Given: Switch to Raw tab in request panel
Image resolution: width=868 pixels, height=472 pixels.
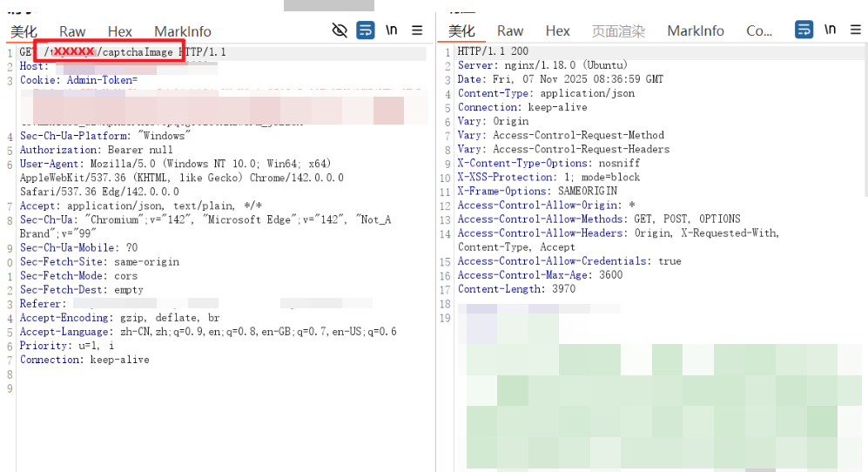Looking at the screenshot, I should [72, 31].
